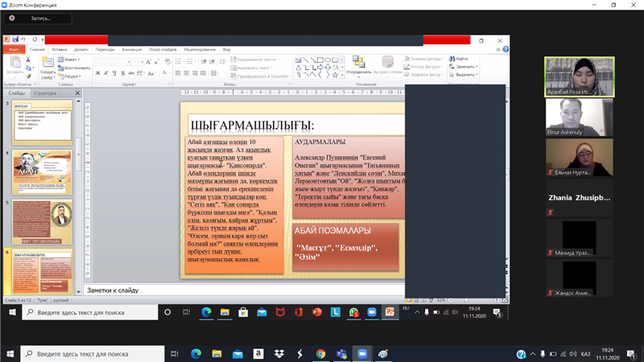Switch to the Вставка ribbon tab
644x362 pixels.
[60, 49]
